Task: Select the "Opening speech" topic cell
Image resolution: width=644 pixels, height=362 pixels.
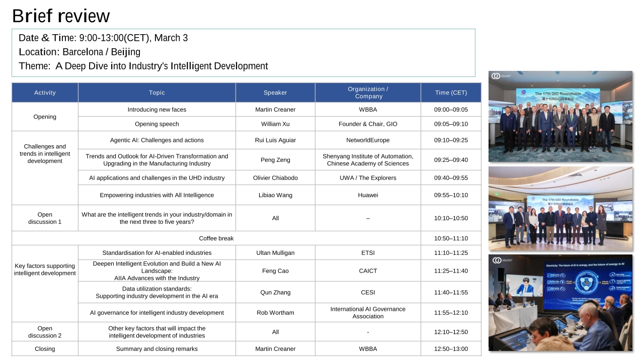Action: pyautogui.click(x=157, y=124)
